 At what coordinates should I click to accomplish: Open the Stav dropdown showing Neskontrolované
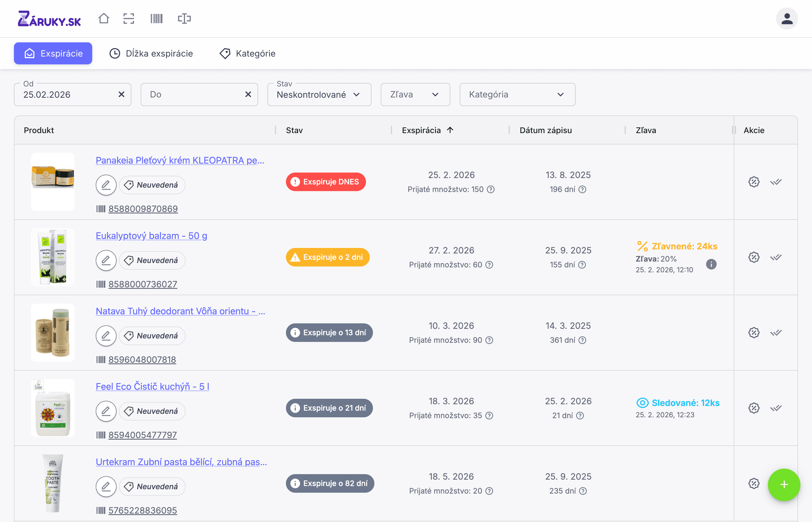(319, 95)
